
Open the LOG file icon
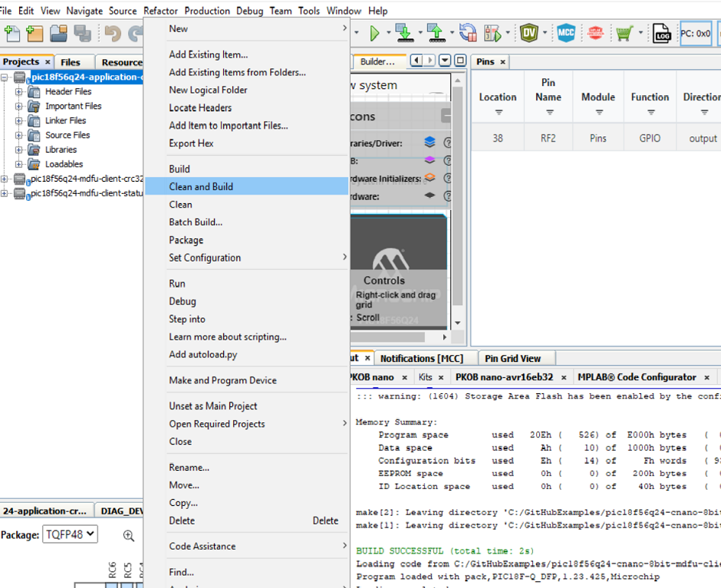[662, 33]
